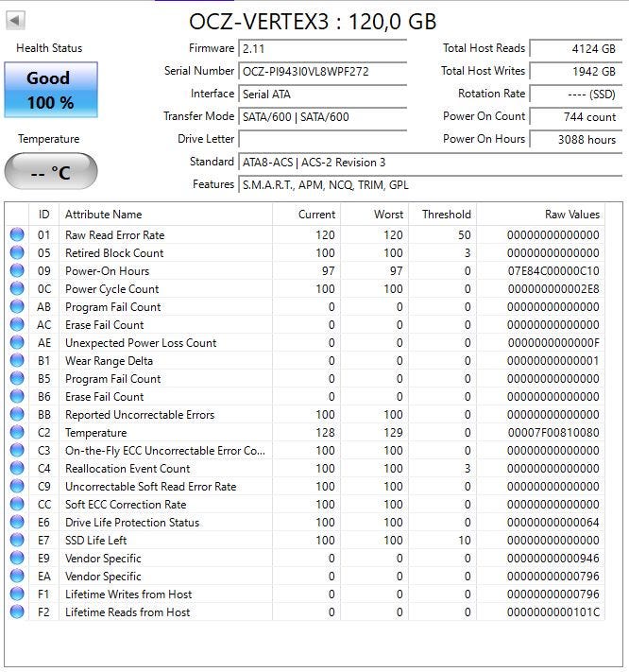Click the ID column header

[x=43, y=215]
